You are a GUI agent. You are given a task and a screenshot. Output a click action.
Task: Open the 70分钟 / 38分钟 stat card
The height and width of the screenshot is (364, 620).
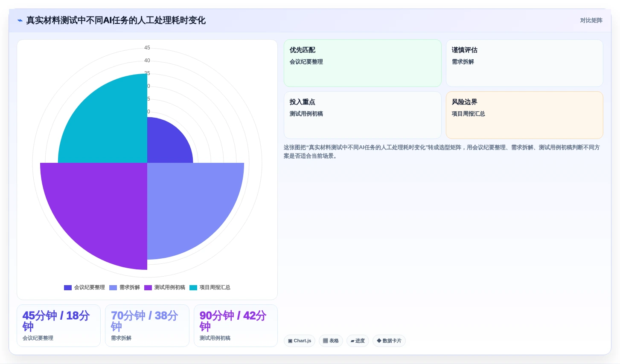(x=147, y=326)
